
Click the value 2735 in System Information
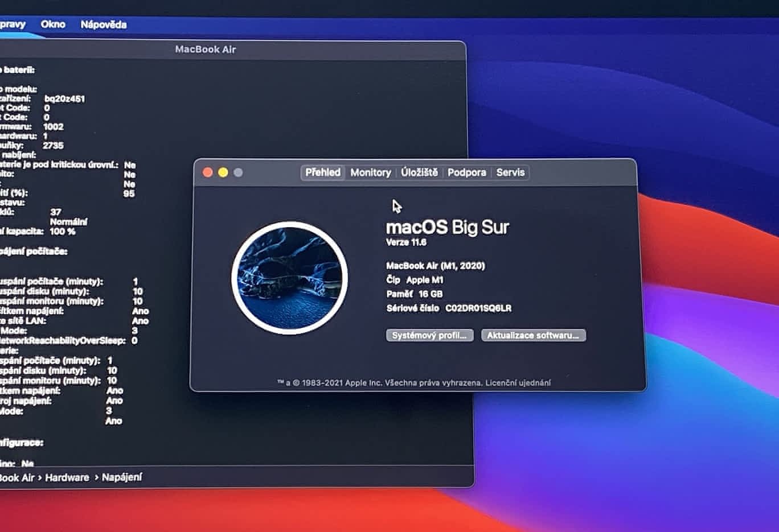coord(53,146)
